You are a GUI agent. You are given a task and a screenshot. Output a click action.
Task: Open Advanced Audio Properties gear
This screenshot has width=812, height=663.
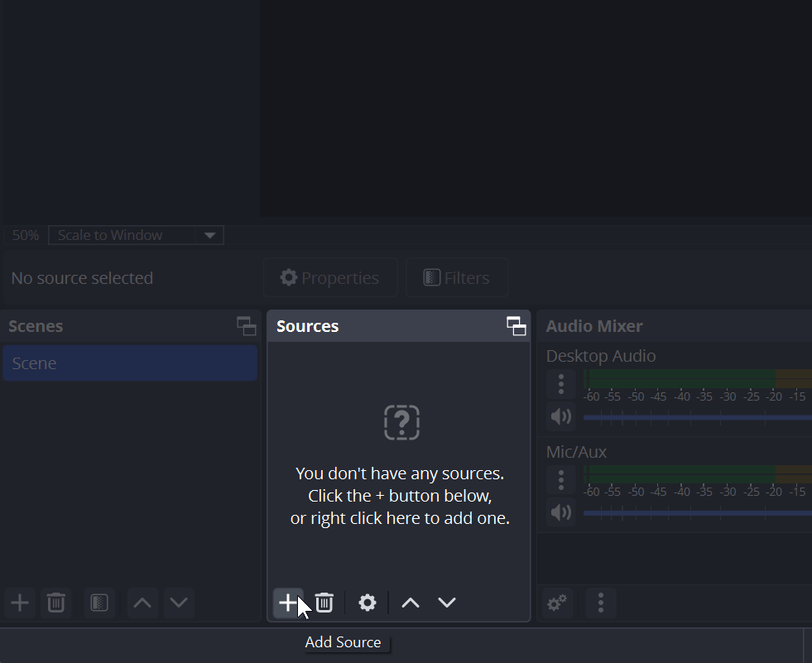(556, 603)
